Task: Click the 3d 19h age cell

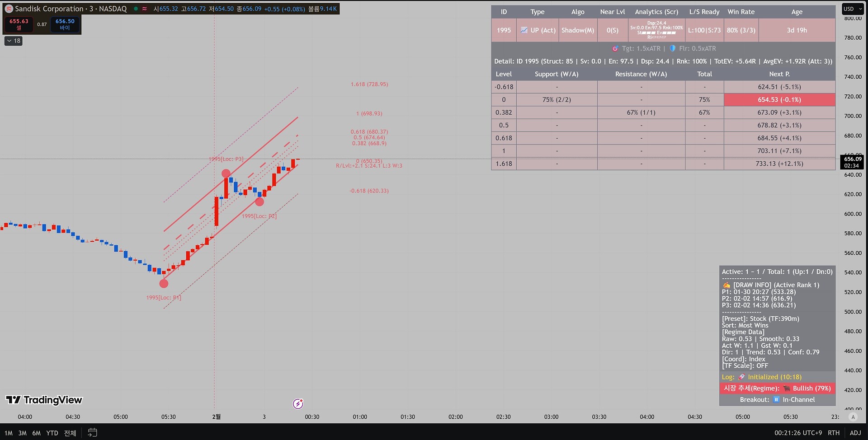Action: click(x=797, y=30)
